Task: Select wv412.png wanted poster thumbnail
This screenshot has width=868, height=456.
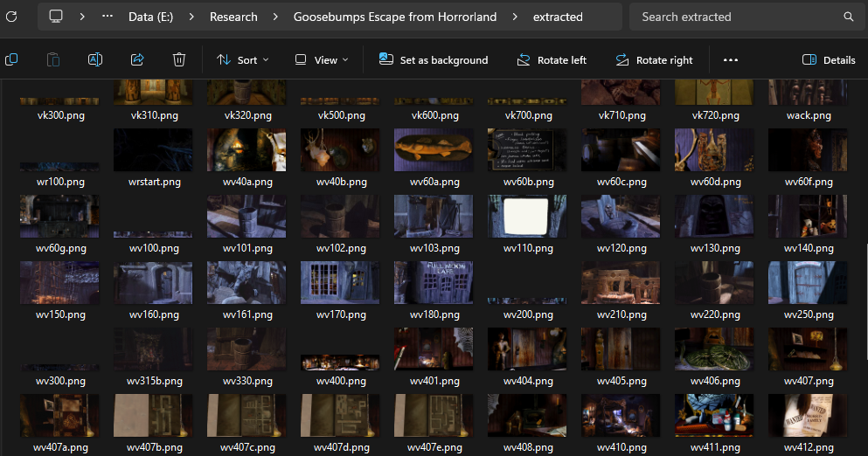Action: tap(809, 416)
